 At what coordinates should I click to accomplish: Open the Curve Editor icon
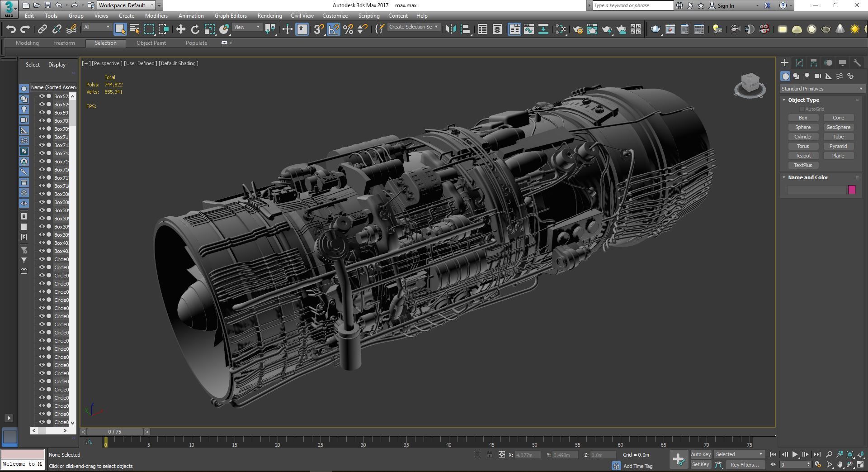click(x=529, y=29)
